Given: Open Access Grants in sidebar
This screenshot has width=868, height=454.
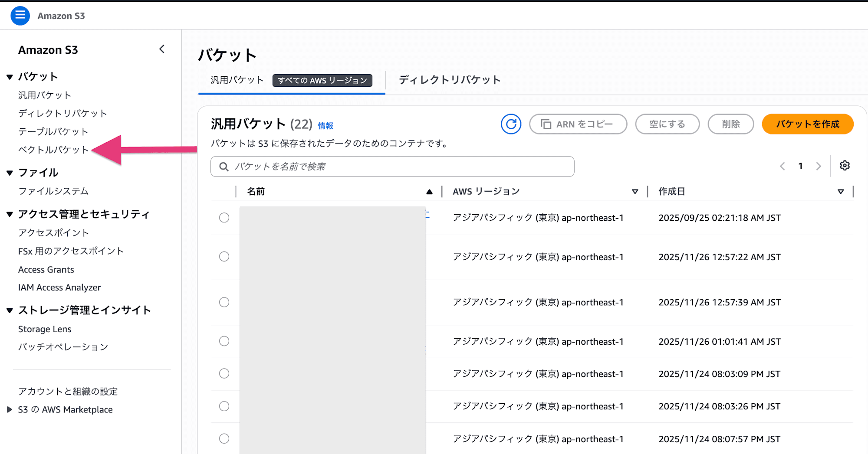Looking at the screenshot, I should tap(46, 270).
